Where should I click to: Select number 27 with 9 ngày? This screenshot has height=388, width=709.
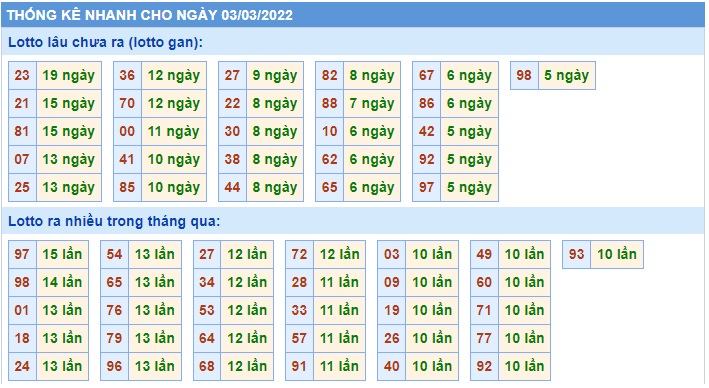coord(232,75)
